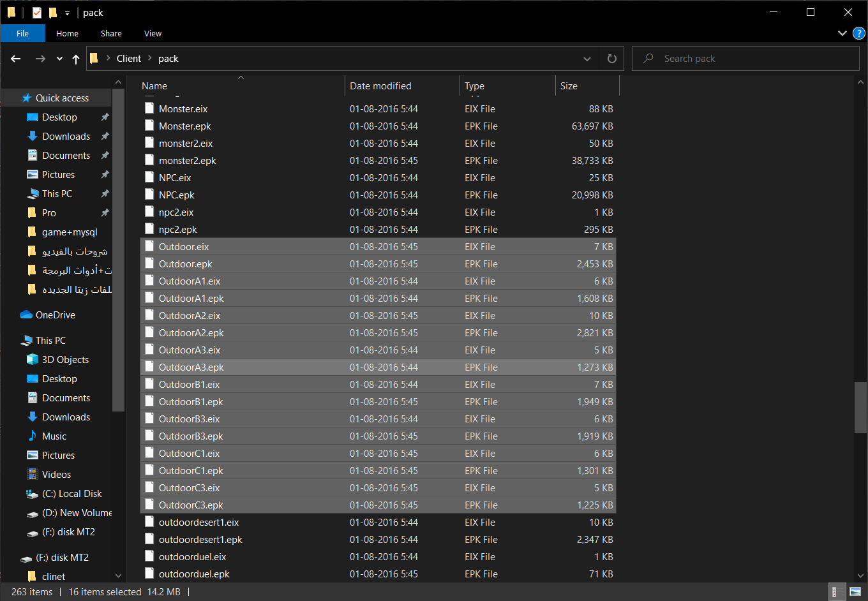Sort files by the Type column
This screenshot has height=601, width=868.
(474, 86)
